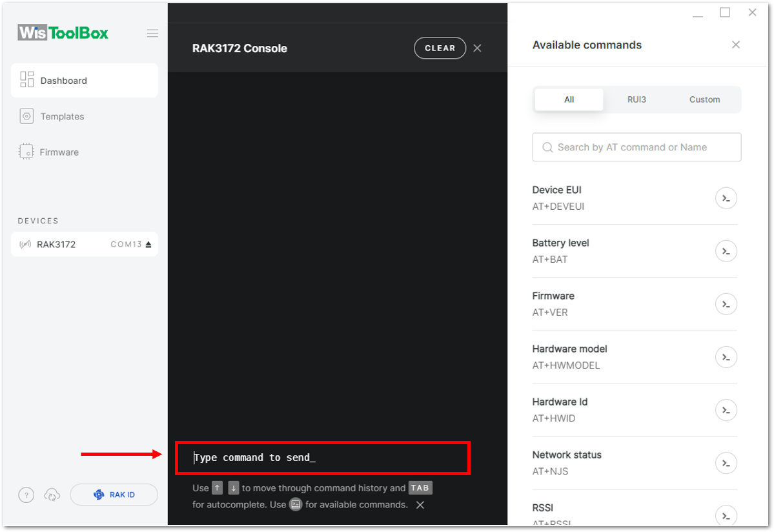Run the Hardware model command icon
774x532 pixels.
[x=726, y=357]
